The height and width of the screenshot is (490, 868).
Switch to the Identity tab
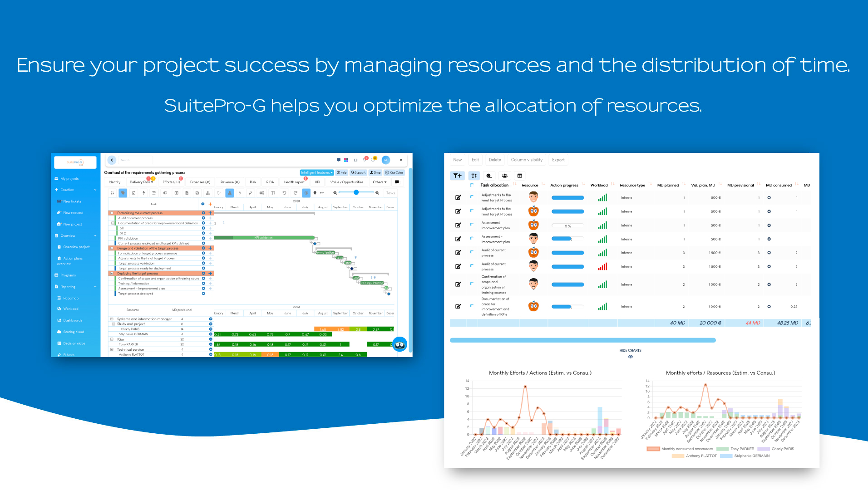(114, 182)
